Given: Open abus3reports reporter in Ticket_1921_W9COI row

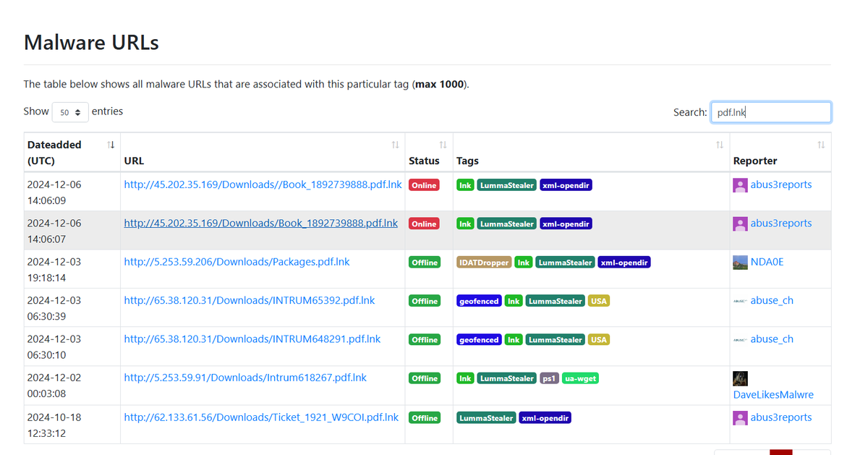Looking at the screenshot, I should pyautogui.click(x=781, y=417).
